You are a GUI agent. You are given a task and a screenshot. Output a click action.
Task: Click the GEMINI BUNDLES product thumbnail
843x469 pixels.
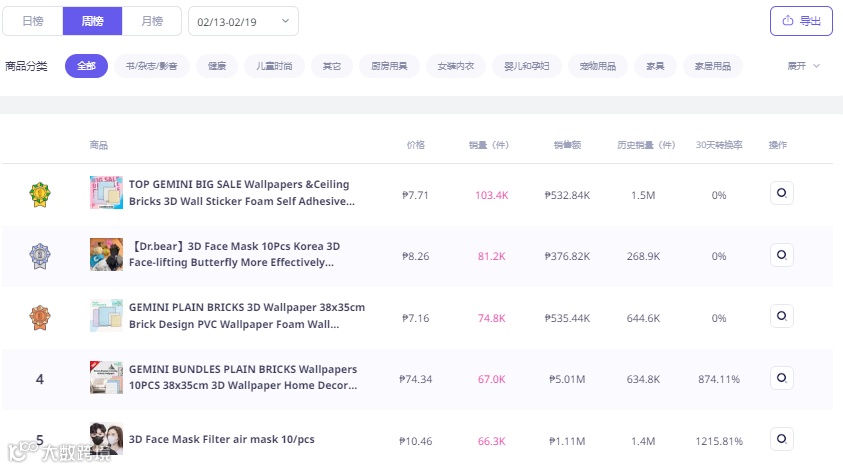tap(106, 378)
